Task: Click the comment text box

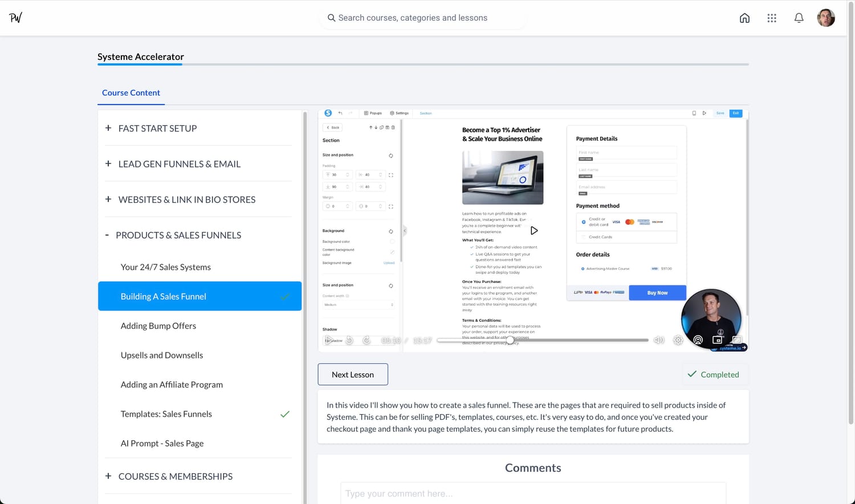Action: coord(533,493)
